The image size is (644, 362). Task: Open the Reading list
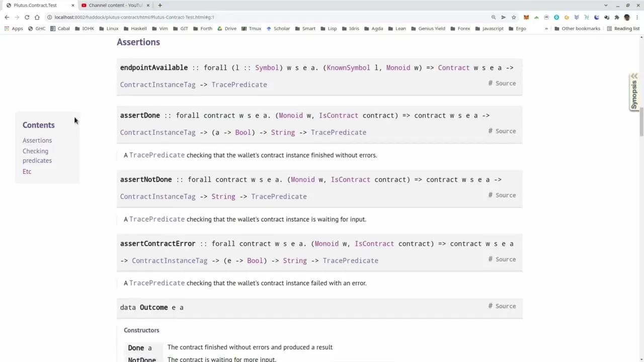626,29
